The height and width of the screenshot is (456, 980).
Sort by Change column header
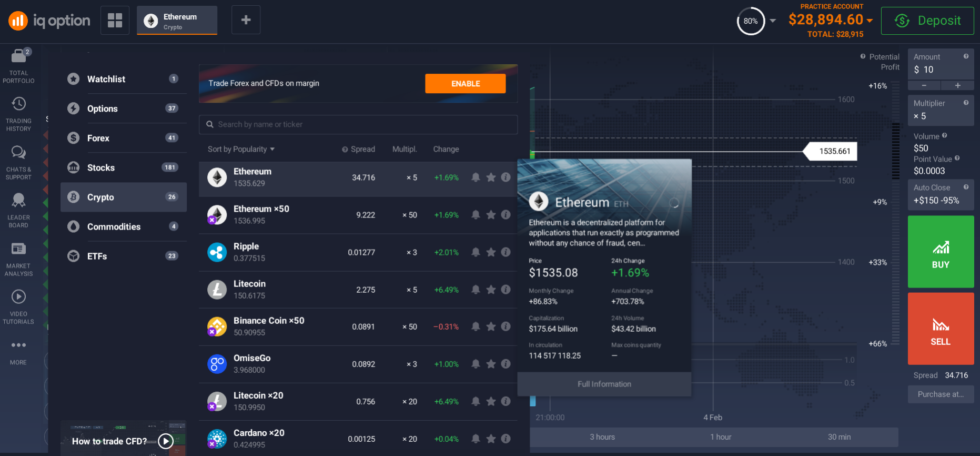point(446,149)
